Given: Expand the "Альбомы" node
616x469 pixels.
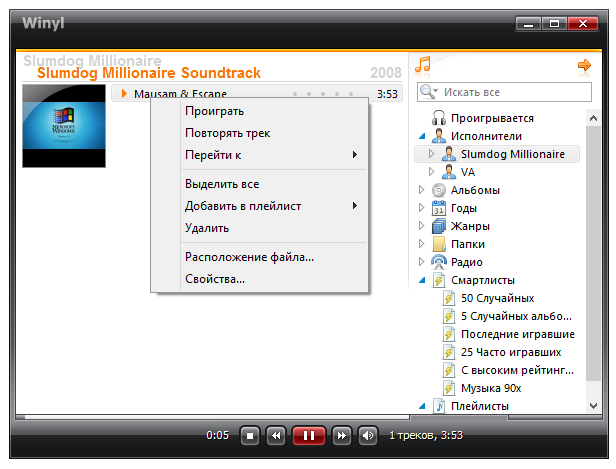Looking at the screenshot, I should click(x=422, y=190).
